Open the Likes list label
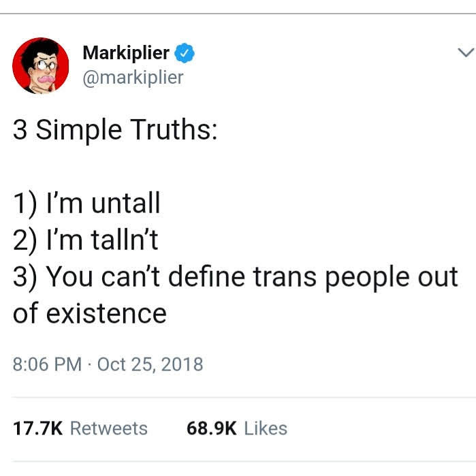Screen dimensions: 476x476 [266, 428]
